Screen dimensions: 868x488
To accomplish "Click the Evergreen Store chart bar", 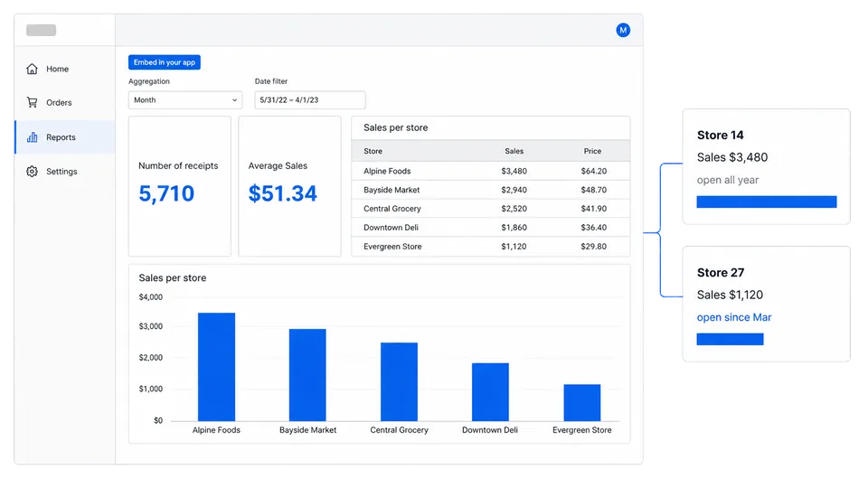I will tap(582, 403).
